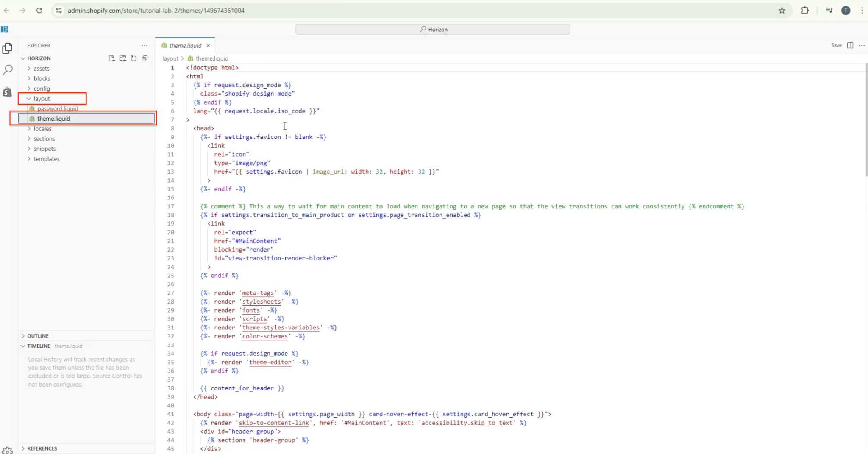Screen dimensions: 868x454
Task: Click layout in the breadcrumb
Action: (170, 58)
